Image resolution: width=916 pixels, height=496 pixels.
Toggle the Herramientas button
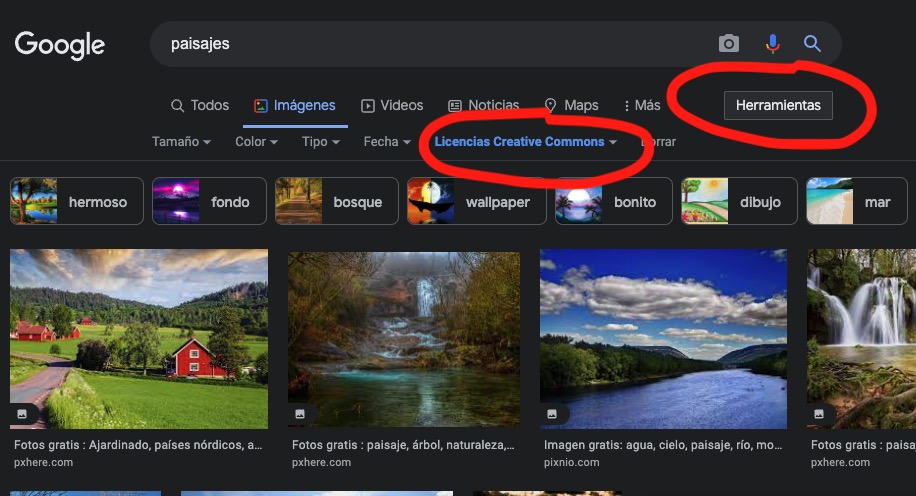pyautogui.click(x=778, y=105)
